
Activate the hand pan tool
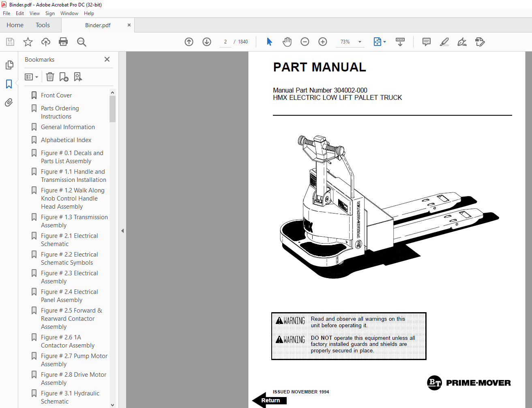pyautogui.click(x=287, y=42)
